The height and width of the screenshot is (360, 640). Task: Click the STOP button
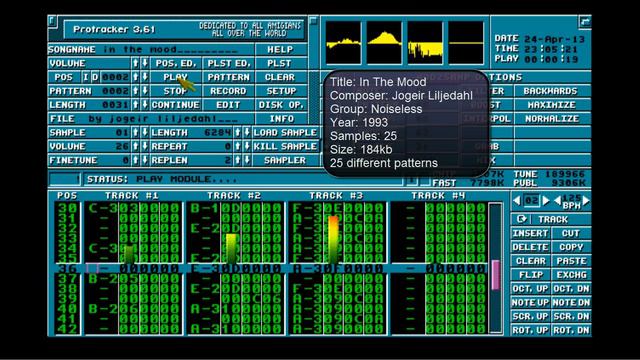tap(176, 91)
